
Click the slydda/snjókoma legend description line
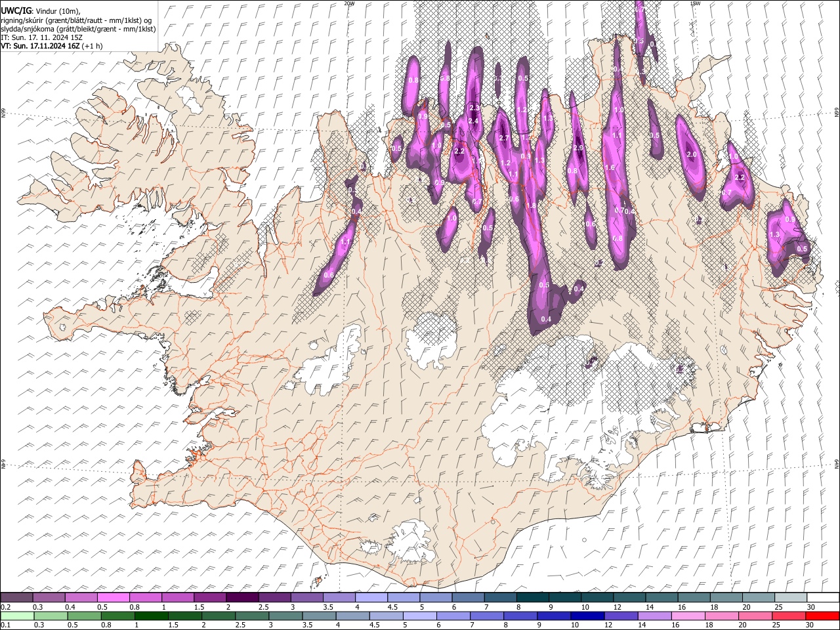[x=78, y=29]
